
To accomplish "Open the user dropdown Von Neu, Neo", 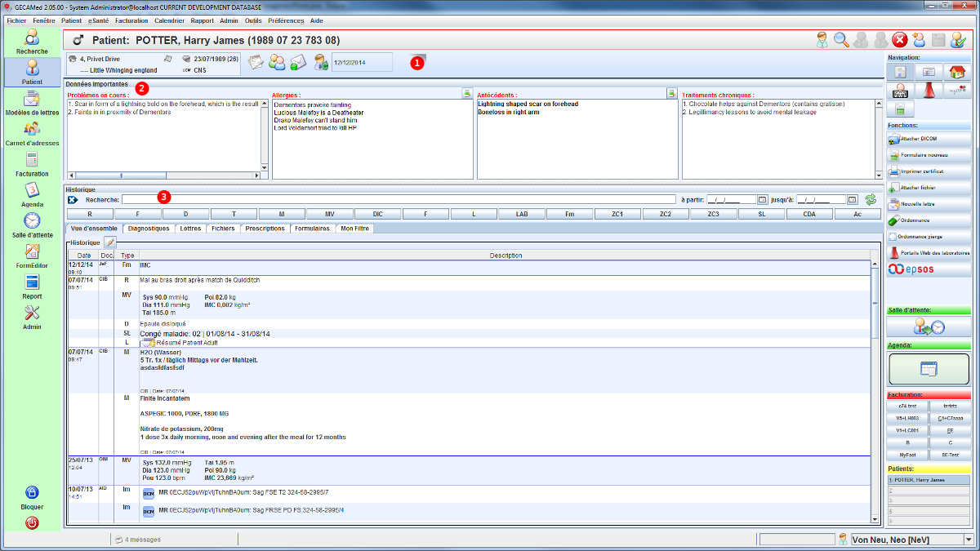I will click(x=969, y=540).
